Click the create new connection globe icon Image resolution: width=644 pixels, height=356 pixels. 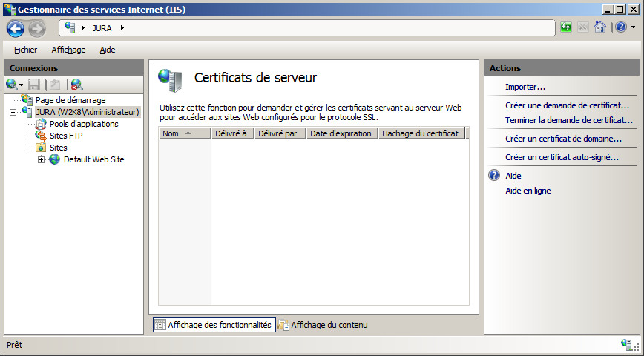click(x=12, y=85)
